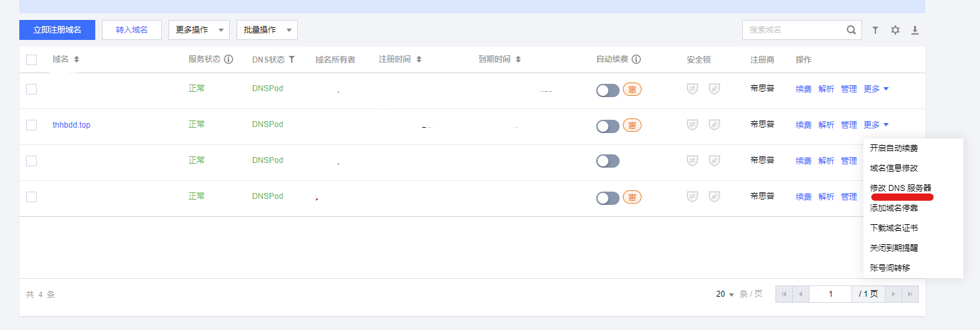The height and width of the screenshot is (330, 980).
Task: Toggle auto-renew switch for thhbdd.top
Action: click(608, 126)
